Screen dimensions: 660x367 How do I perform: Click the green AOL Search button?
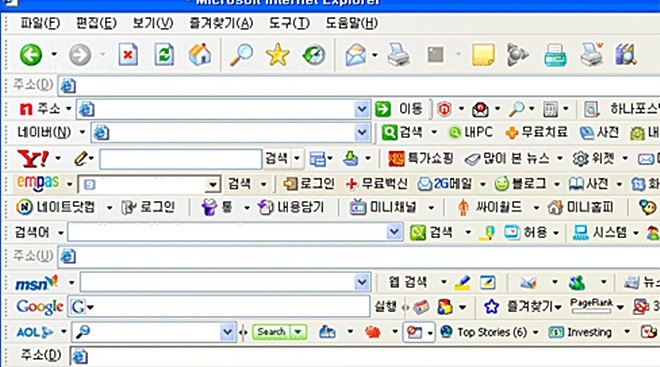point(271,332)
